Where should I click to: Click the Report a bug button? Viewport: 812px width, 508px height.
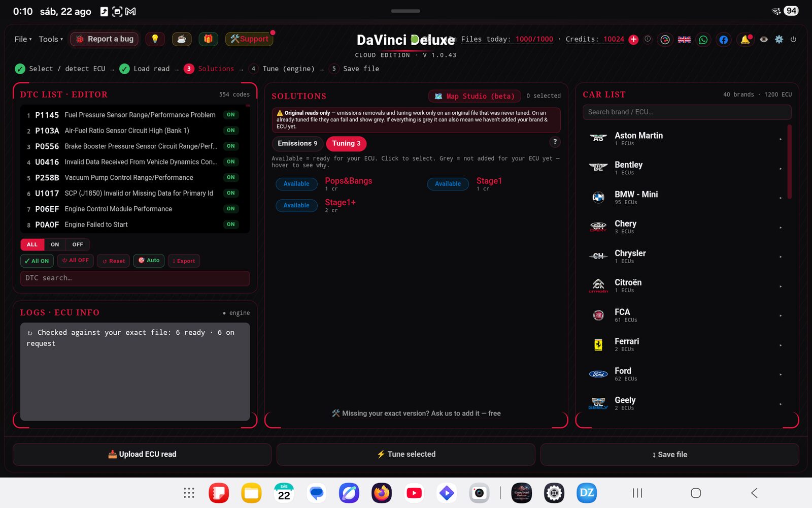[x=105, y=39]
